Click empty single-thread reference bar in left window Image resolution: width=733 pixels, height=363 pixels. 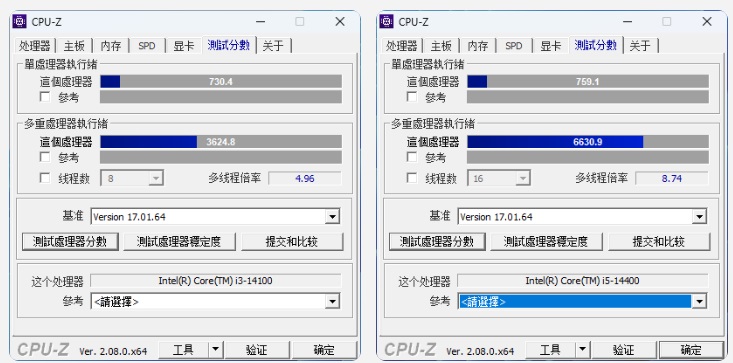click(221, 97)
